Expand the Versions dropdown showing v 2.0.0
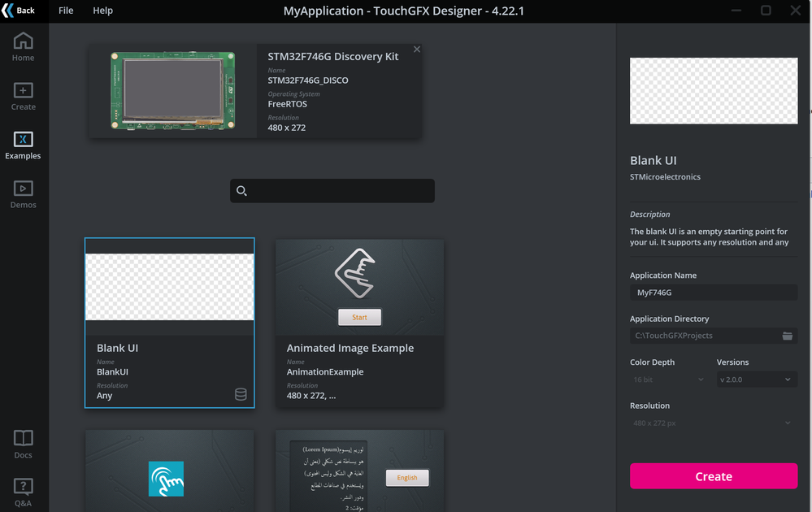This screenshot has width=812, height=512. 757,380
